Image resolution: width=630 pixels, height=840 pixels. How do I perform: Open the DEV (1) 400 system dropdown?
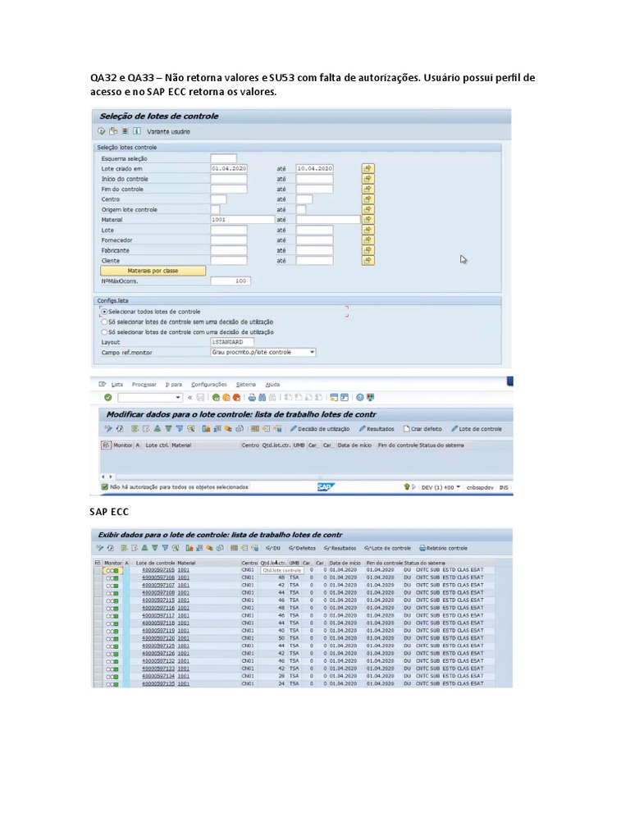pyautogui.click(x=458, y=487)
